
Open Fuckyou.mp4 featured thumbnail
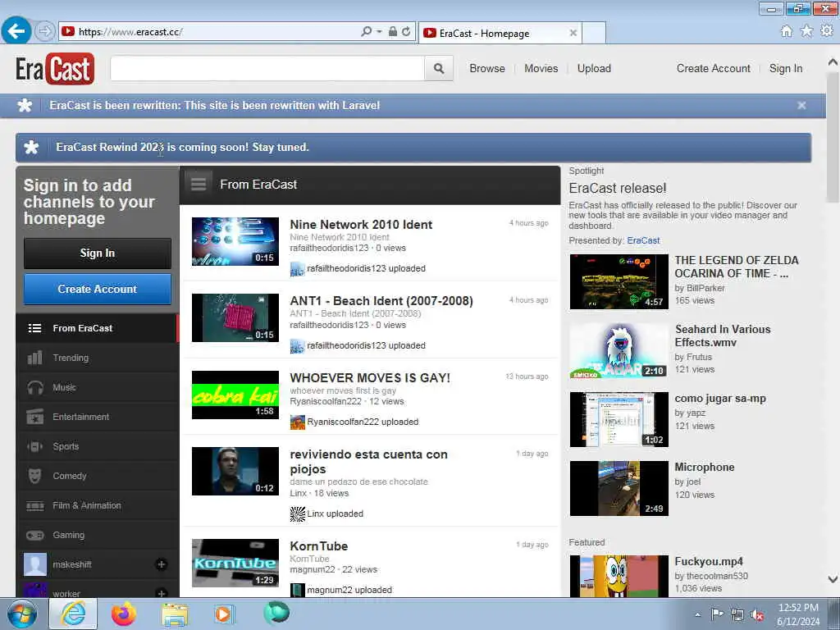point(619,577)
